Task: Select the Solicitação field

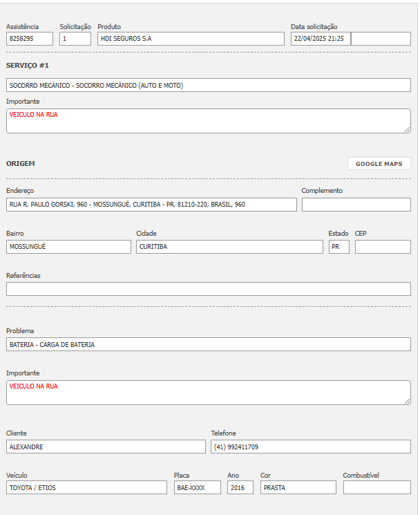Action: (75, 39)
